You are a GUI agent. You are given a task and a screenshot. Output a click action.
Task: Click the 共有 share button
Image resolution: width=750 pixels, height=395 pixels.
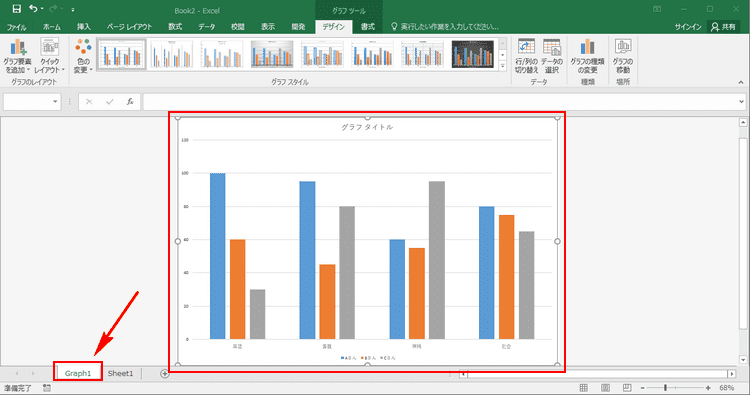point(723,27)
